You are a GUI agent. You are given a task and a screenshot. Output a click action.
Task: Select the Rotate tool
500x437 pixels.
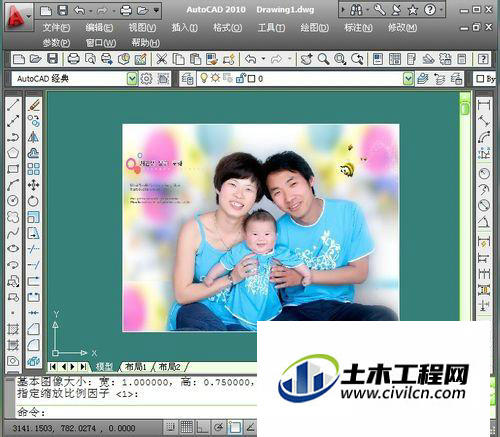point(34,201)
